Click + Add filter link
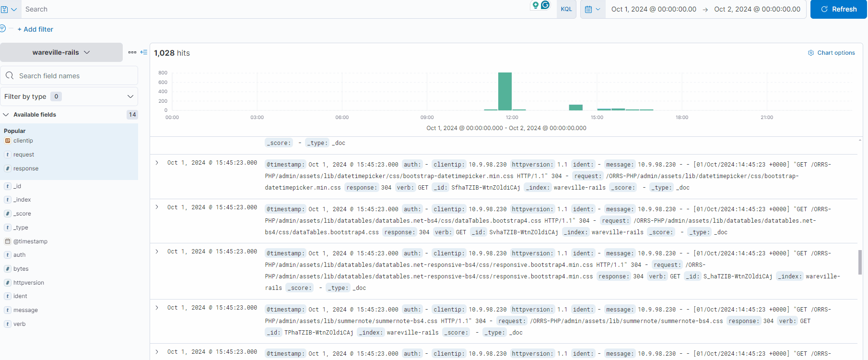 (x=35, y=29)
